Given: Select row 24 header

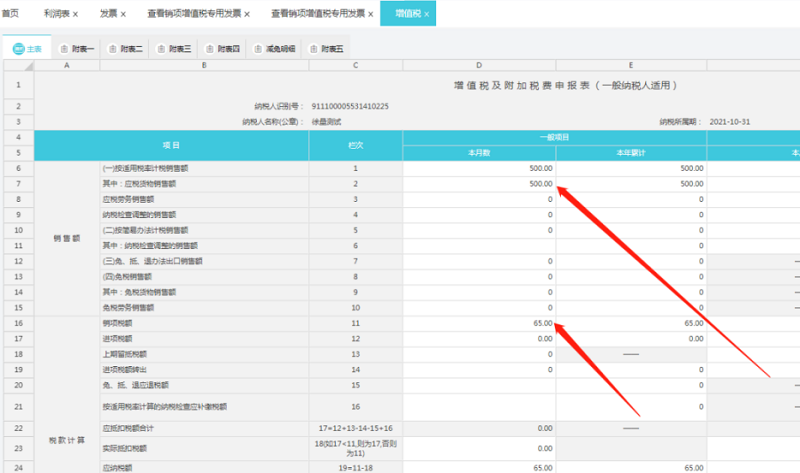Looking at the screenshot, I should (x=19, y=467).
